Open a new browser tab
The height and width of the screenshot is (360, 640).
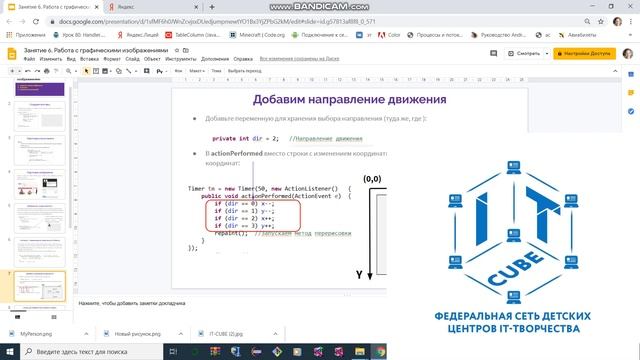click(x=212, y=7)
